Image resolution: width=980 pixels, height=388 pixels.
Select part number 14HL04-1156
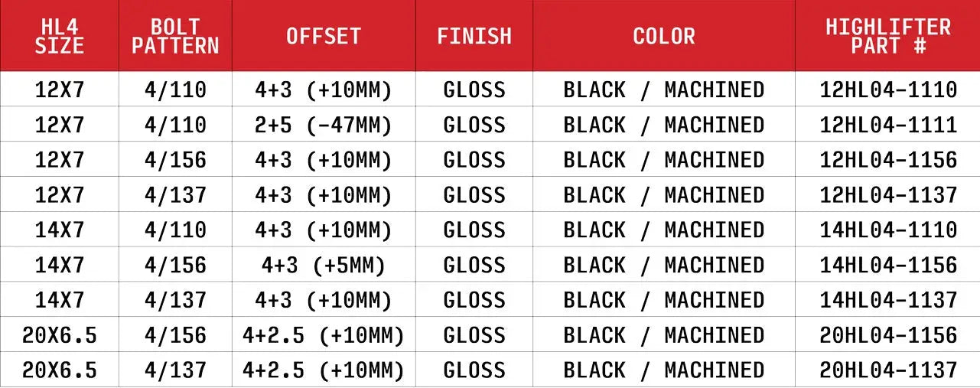888,265
